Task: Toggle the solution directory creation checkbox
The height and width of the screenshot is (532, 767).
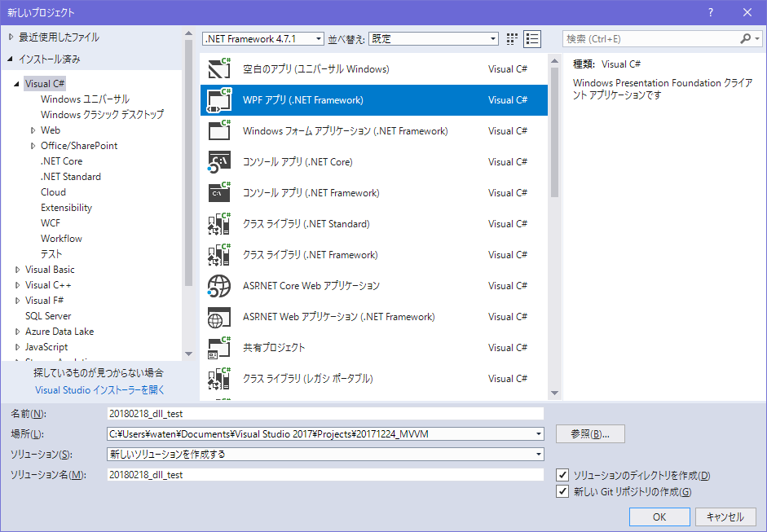Action: [562, 475]
